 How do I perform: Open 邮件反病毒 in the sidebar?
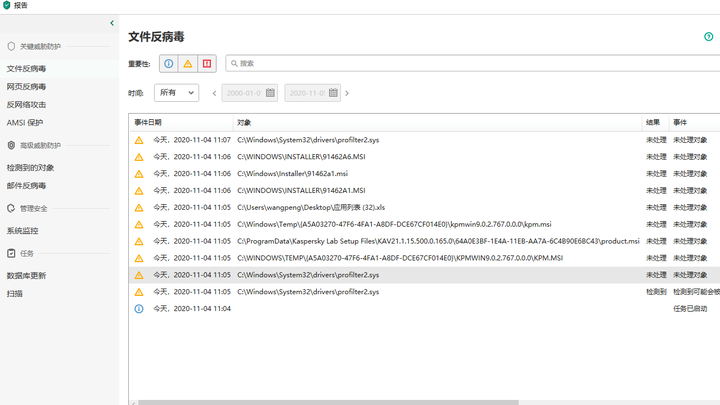click(x=26, y=186)
